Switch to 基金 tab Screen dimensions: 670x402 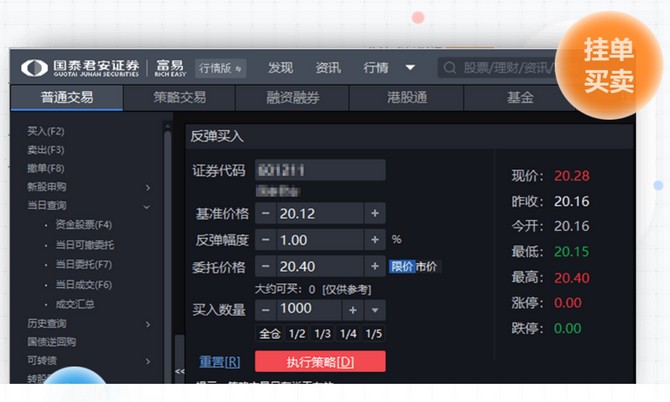click(520, 98)
